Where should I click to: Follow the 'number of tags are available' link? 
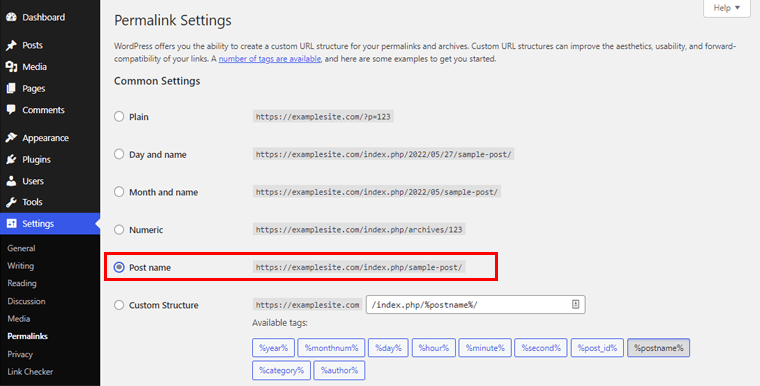tap(269, 59)
